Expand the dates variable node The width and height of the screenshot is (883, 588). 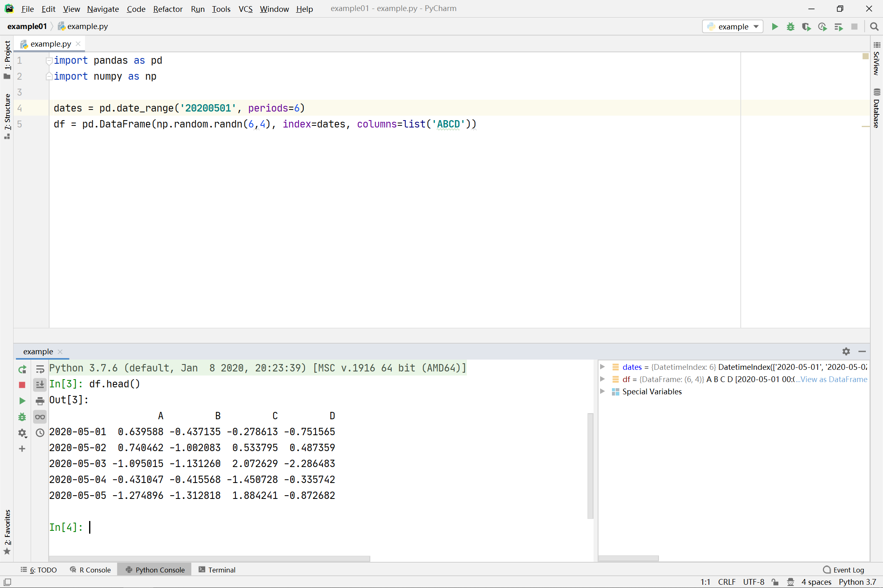pos(602,367)
